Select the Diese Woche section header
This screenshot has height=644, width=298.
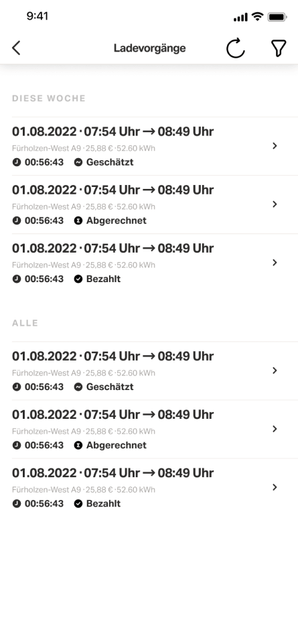coord(49,99)
